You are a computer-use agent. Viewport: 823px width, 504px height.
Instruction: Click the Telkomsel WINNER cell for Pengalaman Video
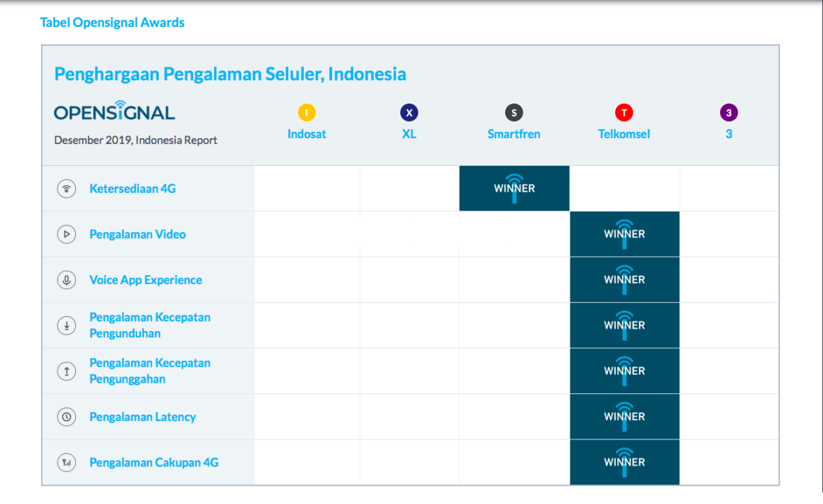(624, 234)
